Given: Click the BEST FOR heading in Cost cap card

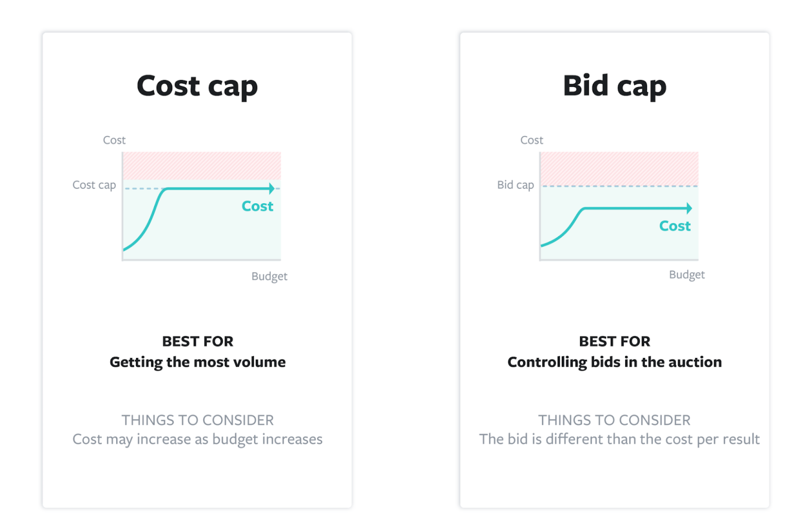Looking at the screenshot, I should click(x=197, y=341).
